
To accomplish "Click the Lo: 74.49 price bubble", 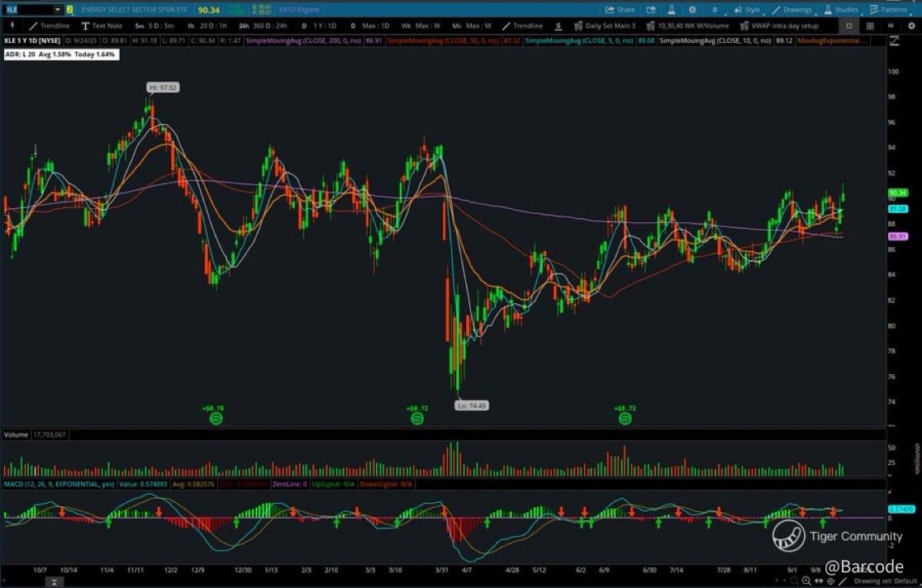I will coord(472,405).
